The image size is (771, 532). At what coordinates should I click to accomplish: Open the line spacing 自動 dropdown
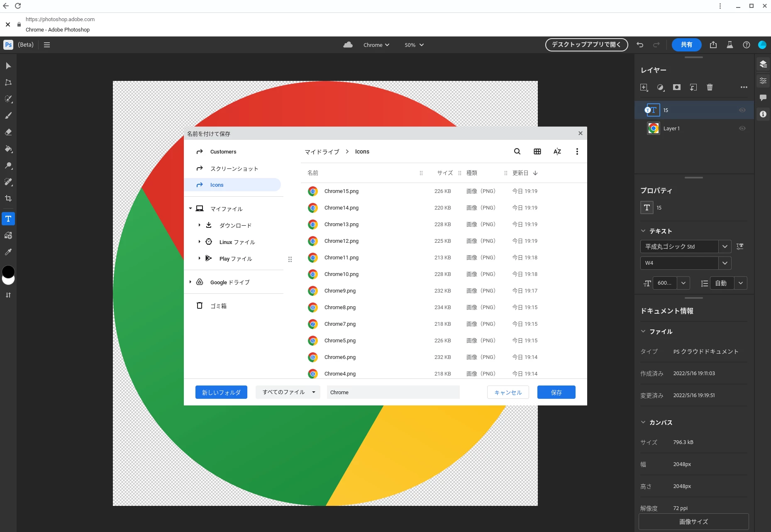pos(741,283)
